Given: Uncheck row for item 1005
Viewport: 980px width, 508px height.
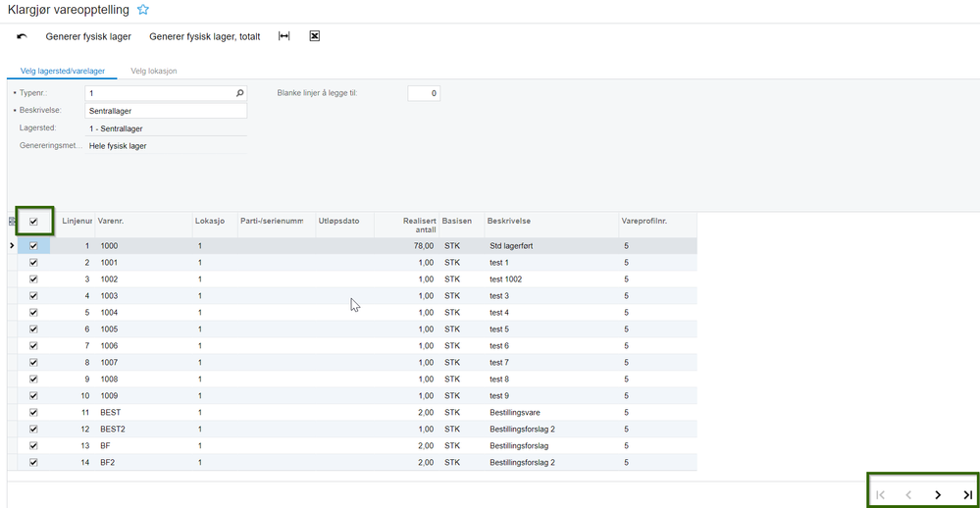Looking at the screenshot, I should (x=33, y=330).
